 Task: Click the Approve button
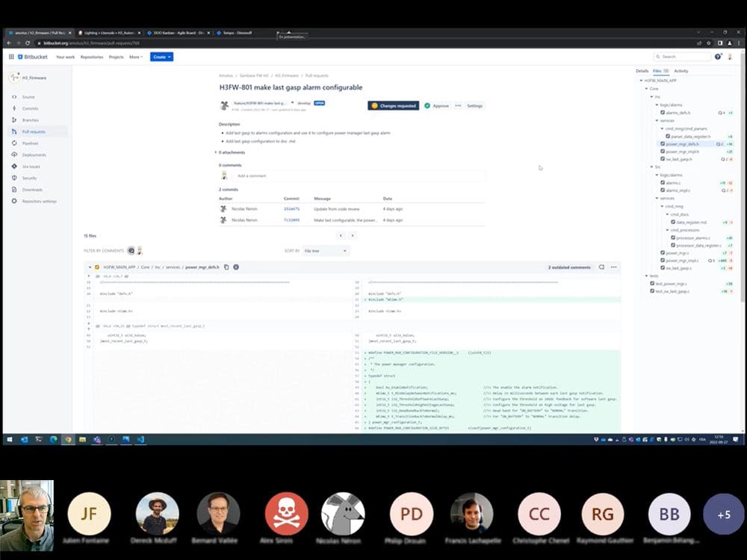click(438, 106)
